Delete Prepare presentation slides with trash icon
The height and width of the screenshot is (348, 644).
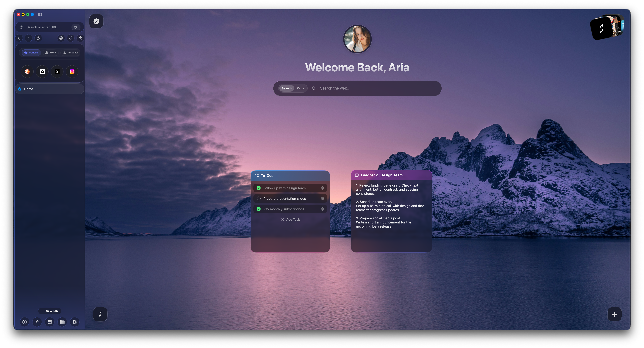tap(322, 198)
